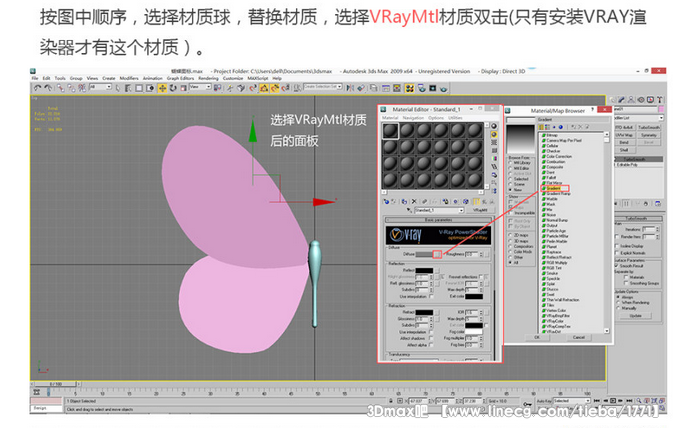Collapse the Basic parameters rollout
688x428 pixels.
pyautogui.click(x=438, y=219)
